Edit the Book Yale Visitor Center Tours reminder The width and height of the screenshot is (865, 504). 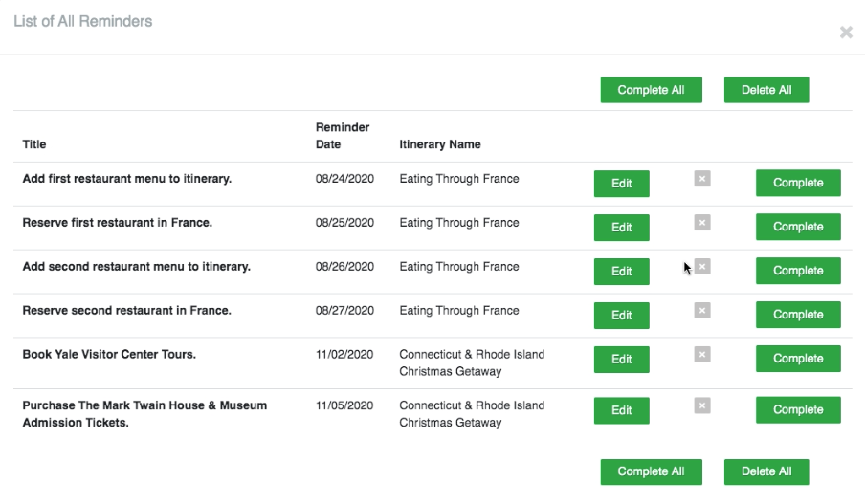coord(621,360)
